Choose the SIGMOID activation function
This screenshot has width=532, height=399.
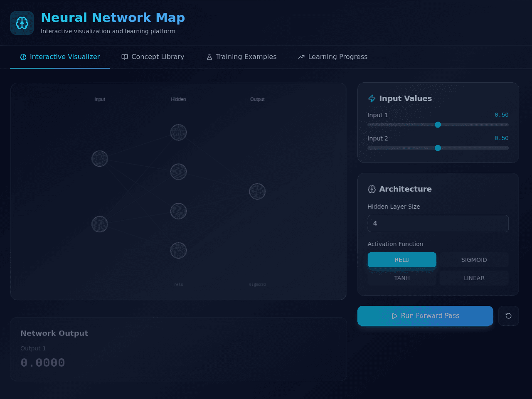(474, 260)
